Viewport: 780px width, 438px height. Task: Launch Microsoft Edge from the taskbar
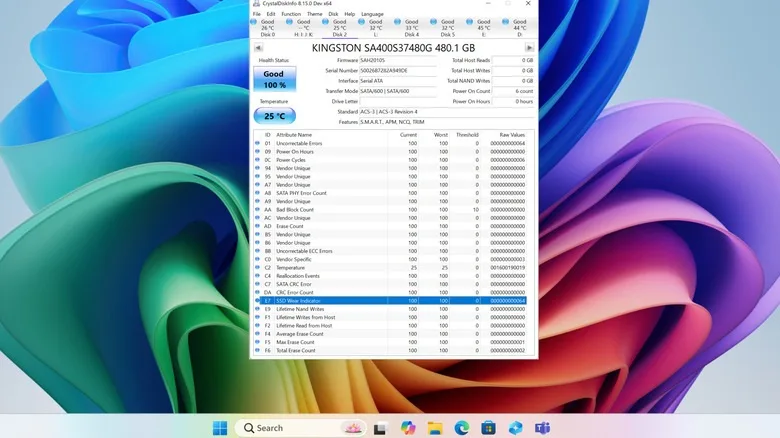pyautogui.click(x=462, y=428)
